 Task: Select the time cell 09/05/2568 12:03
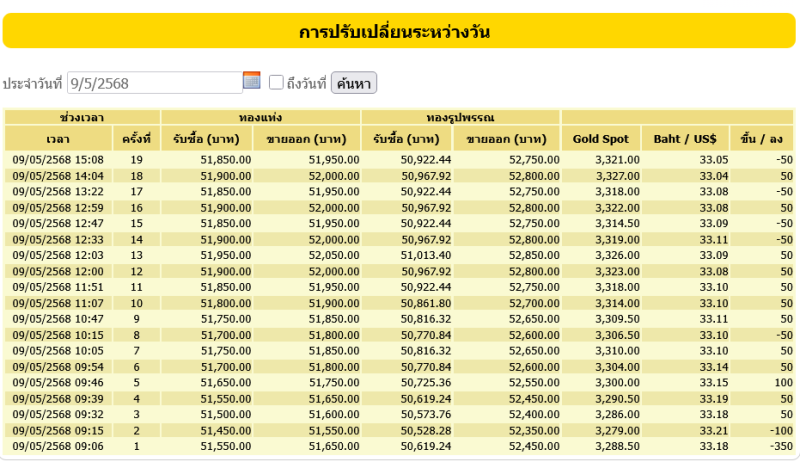click(58, 255)
